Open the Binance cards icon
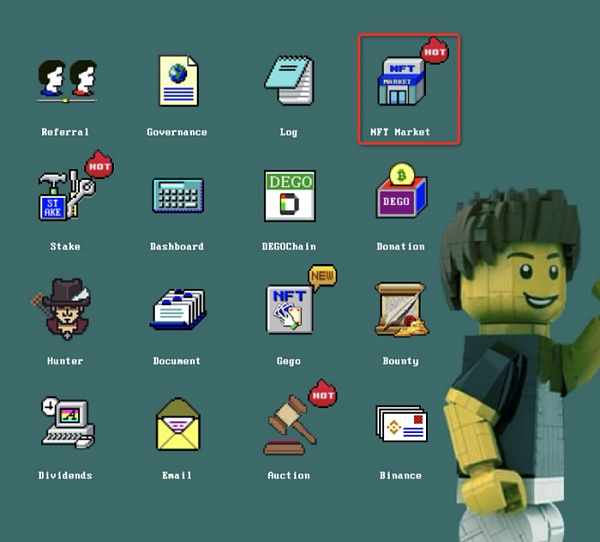600x542 pixels. (x=400, y=424)
